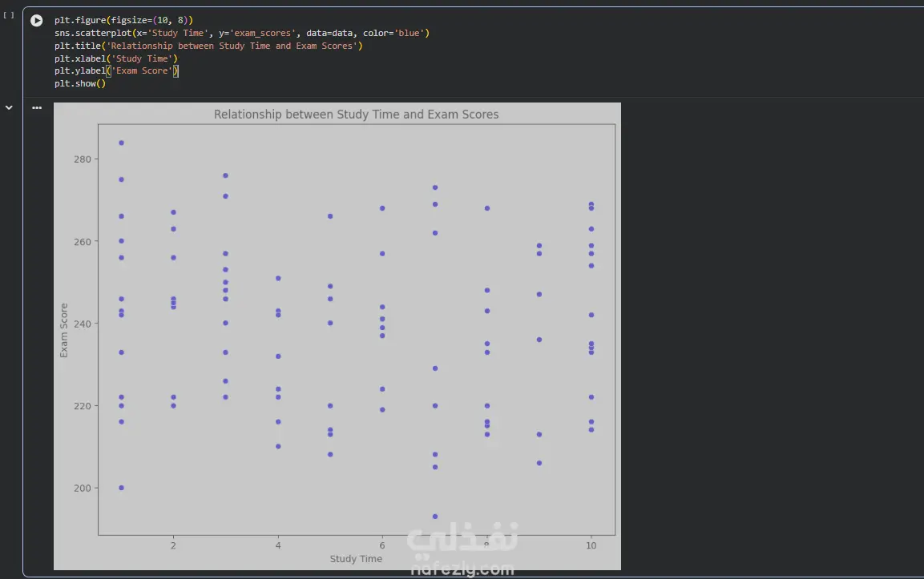
Task: Click the x-axis tick label 2
Action: coord(173,545)
